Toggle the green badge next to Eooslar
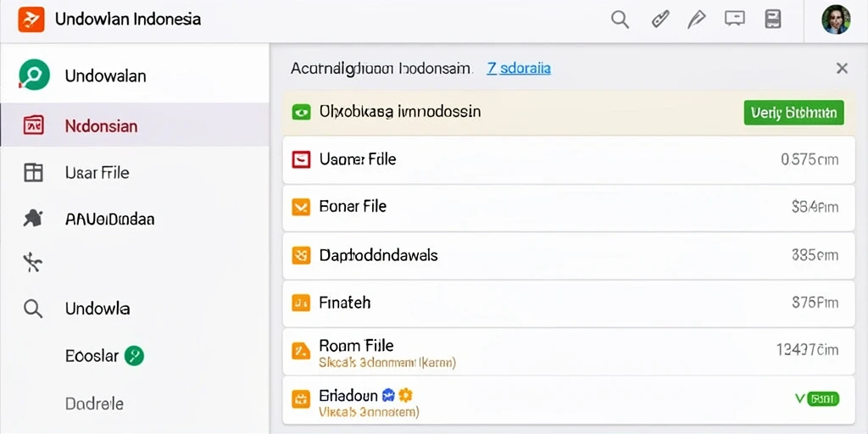This screenshot has height=434, width=868. coord(134,355)
